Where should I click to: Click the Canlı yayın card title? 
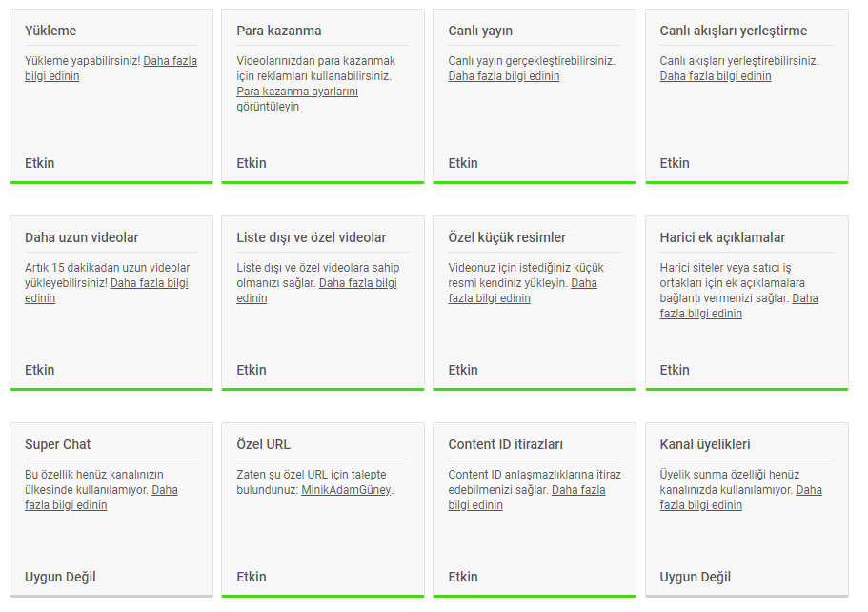480,31
